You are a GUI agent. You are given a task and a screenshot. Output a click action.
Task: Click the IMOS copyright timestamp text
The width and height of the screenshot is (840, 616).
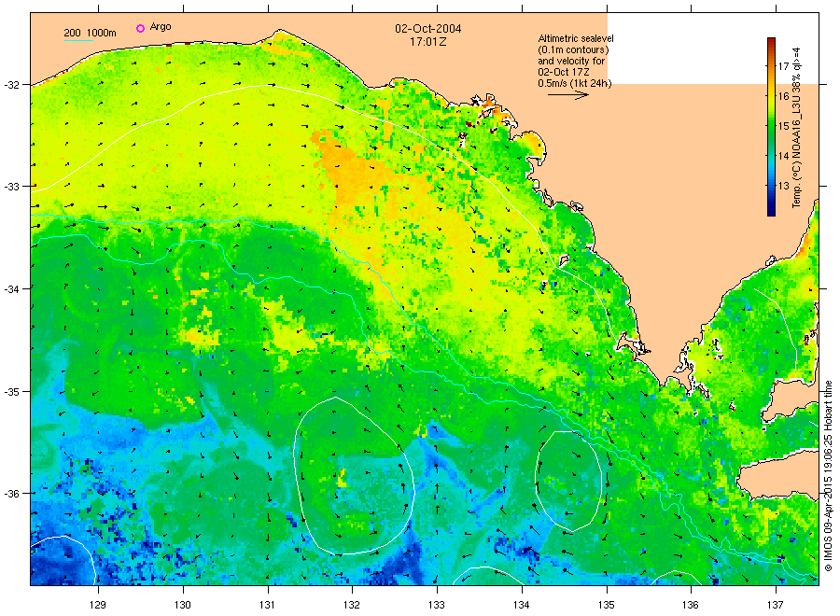(x=828, y=476)
